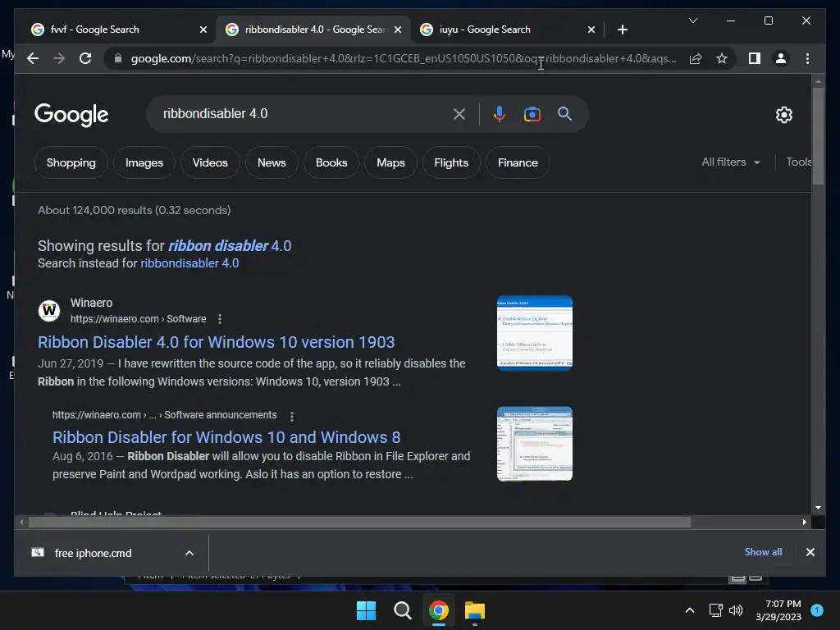This screenshot has height=630, width=840.
Task: Click the scroll-down arrow of the page
Action: pos(818,507)
